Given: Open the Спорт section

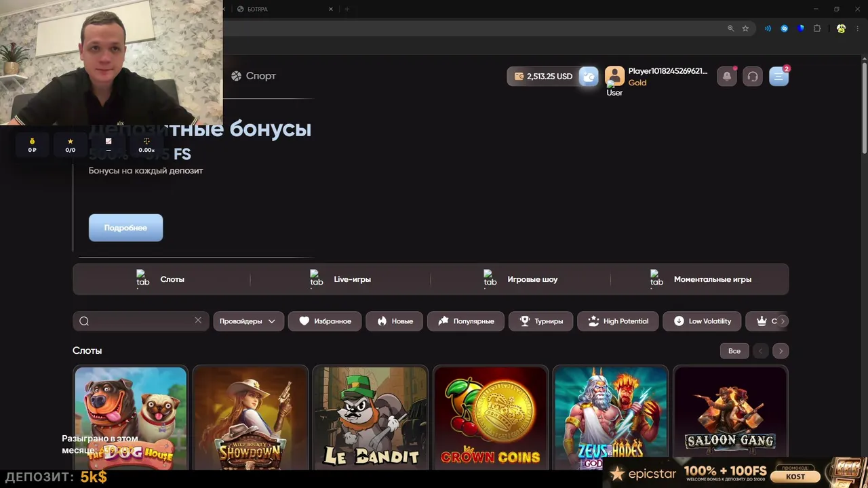Looking at the screenshot, I should 254,76.
